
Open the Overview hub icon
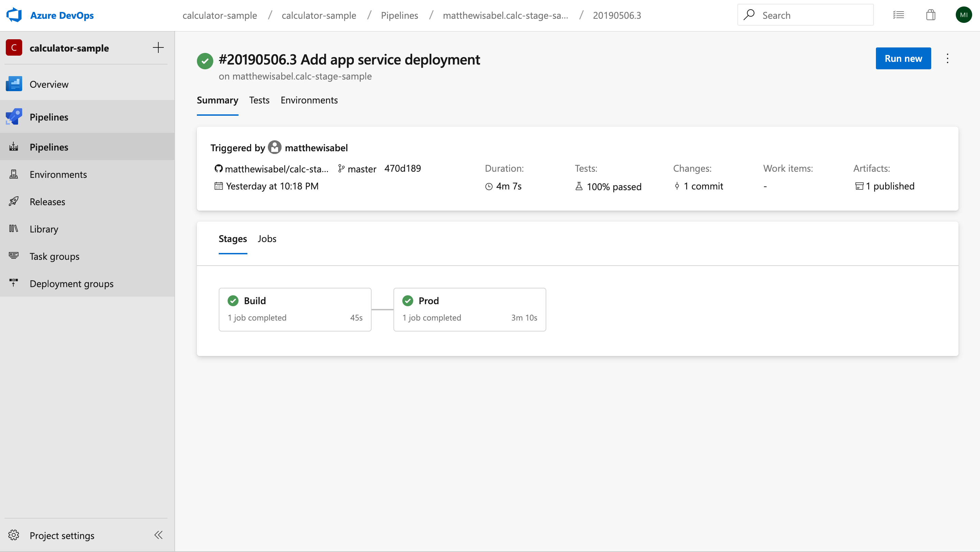(14, 84)
